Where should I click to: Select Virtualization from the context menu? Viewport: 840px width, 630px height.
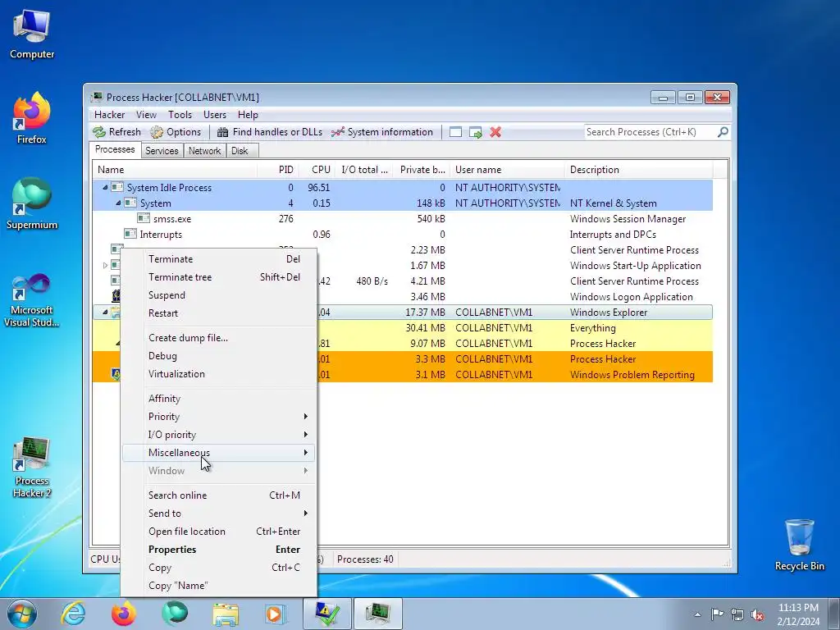(218, 374)
